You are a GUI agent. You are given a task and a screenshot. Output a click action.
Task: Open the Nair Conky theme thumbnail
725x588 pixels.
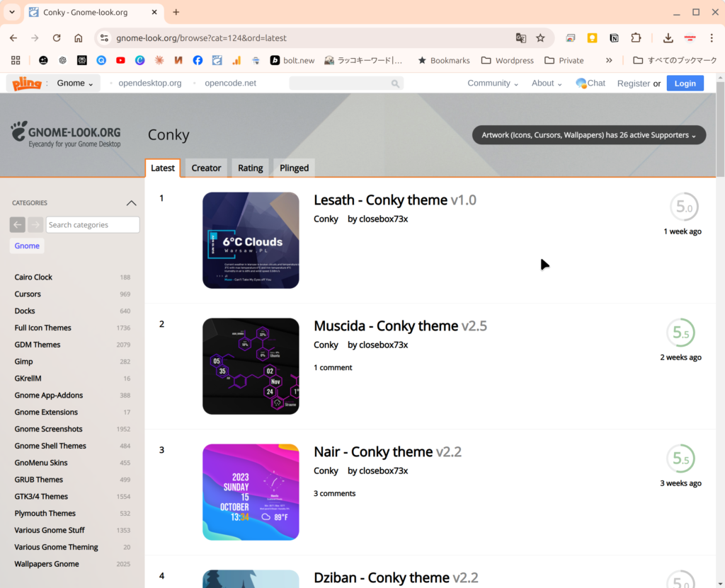(x=251, y=492)
